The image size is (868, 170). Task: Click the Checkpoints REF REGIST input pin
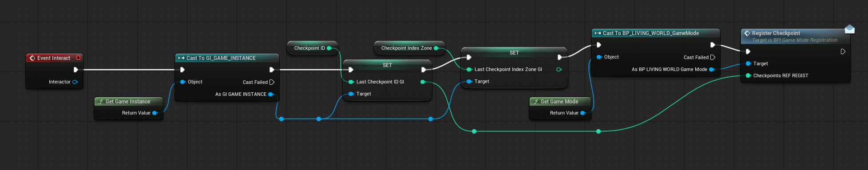[x=748, y=75]
